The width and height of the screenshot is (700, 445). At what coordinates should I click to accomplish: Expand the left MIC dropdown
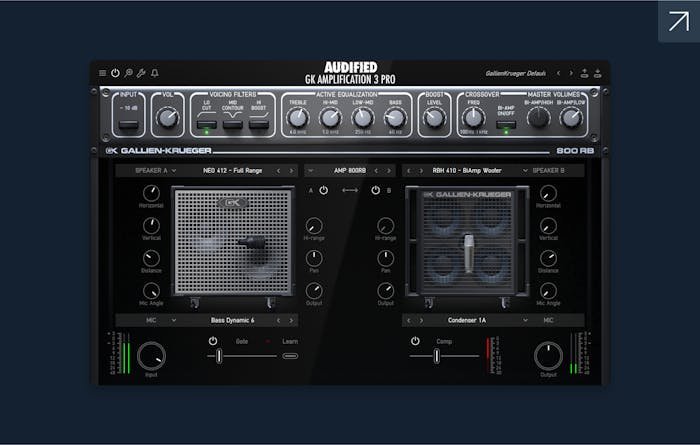click(174, 320)
